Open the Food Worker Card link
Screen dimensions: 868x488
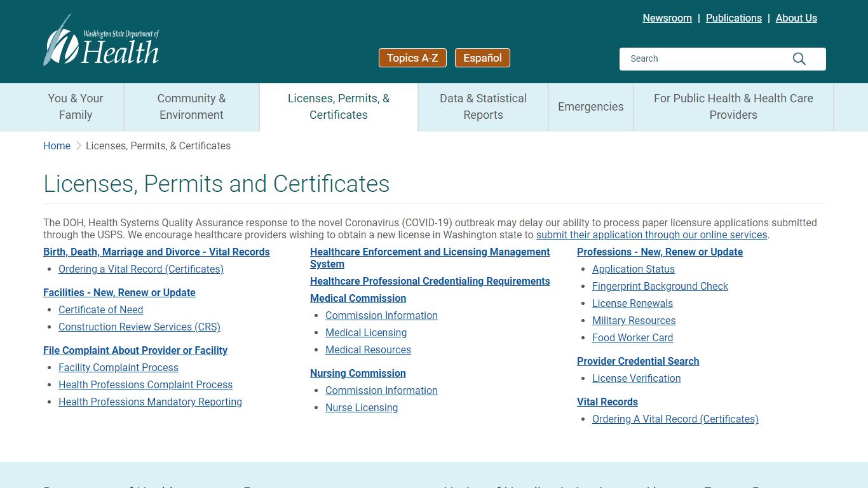632,338
